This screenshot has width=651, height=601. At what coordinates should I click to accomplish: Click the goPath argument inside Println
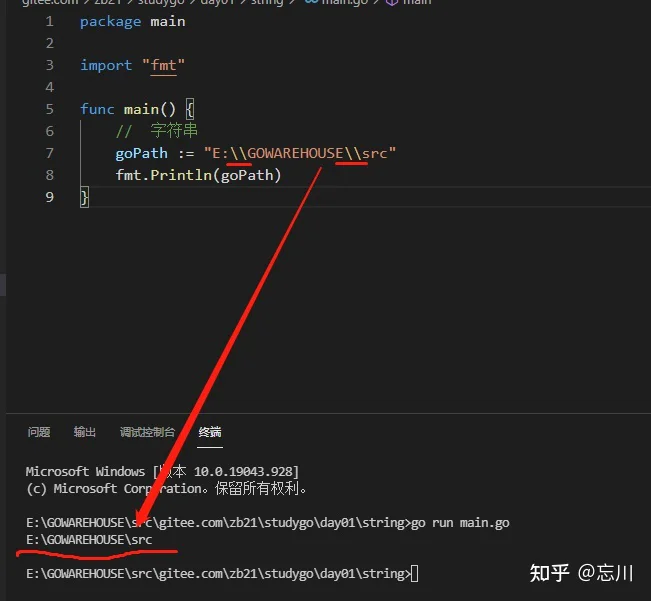pos(247,176)
